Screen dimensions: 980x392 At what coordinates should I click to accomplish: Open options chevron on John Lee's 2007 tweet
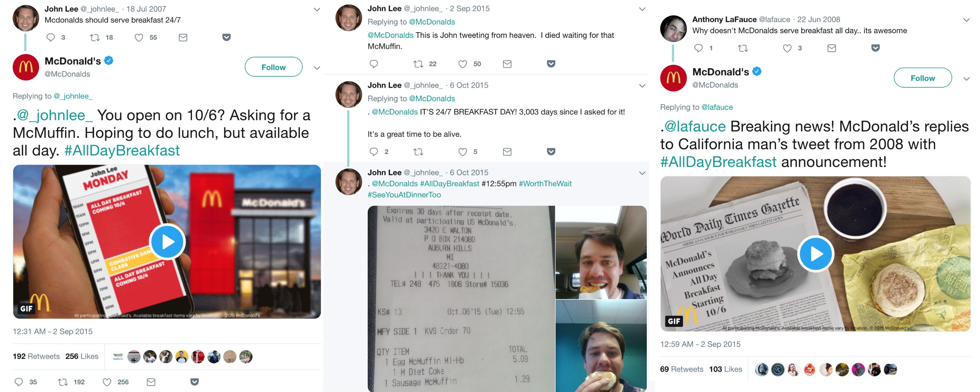pos(317,10)
